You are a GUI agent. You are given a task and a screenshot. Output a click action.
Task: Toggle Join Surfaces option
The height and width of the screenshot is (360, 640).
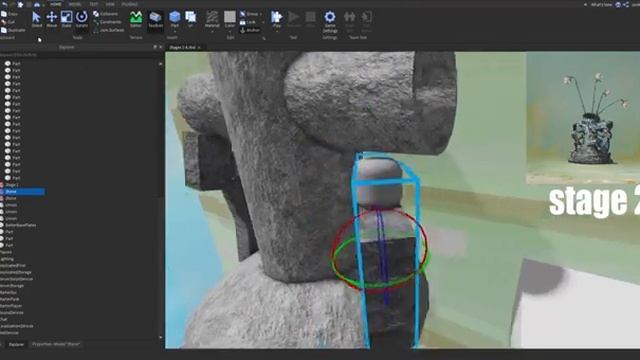click(x=109, y=30)
